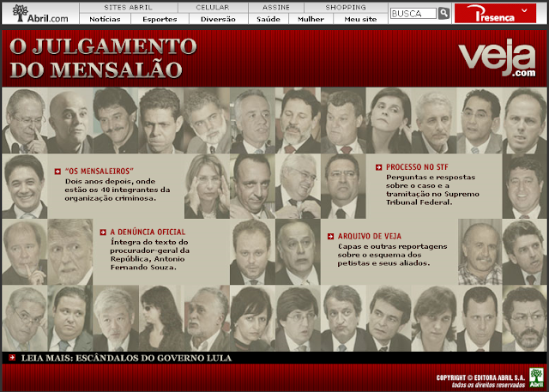Open the Processo no STF link
549x392 pixels.
[x=417, y=167]
